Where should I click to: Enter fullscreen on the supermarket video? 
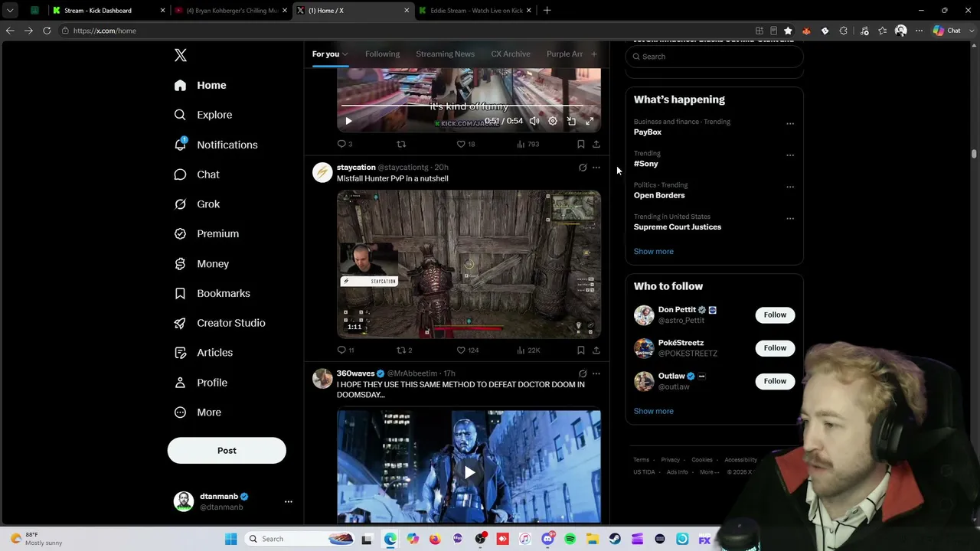pyautogui.click(x=590, y=121)
